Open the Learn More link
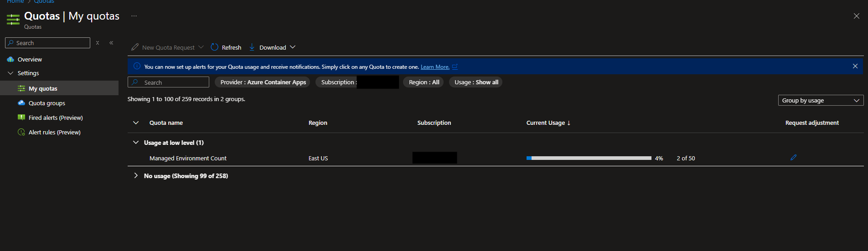Image resolution: width=868 pixels, height=251 pixels. coord(435,67)
